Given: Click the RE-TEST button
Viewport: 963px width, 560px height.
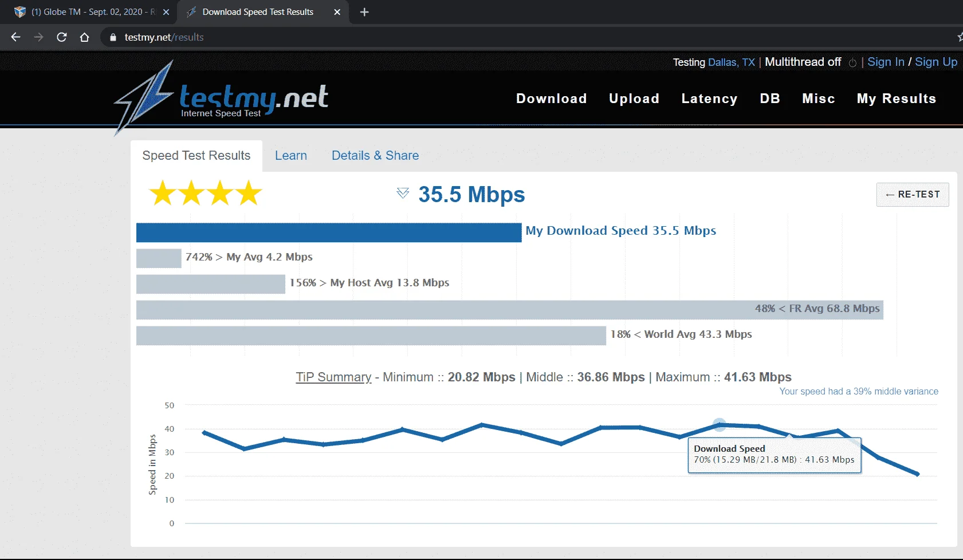Looking at the screenshot, I should (x=913, y=195).
